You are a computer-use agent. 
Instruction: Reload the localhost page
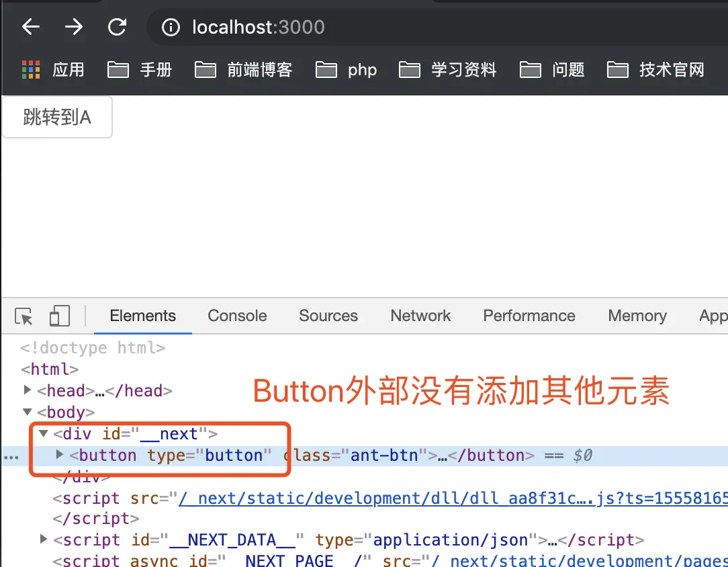pyautogui.click(x=117, y=27)
